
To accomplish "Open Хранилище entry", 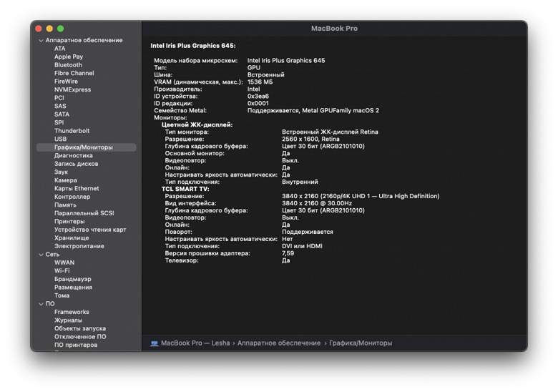I will click(x=72, y=237).
